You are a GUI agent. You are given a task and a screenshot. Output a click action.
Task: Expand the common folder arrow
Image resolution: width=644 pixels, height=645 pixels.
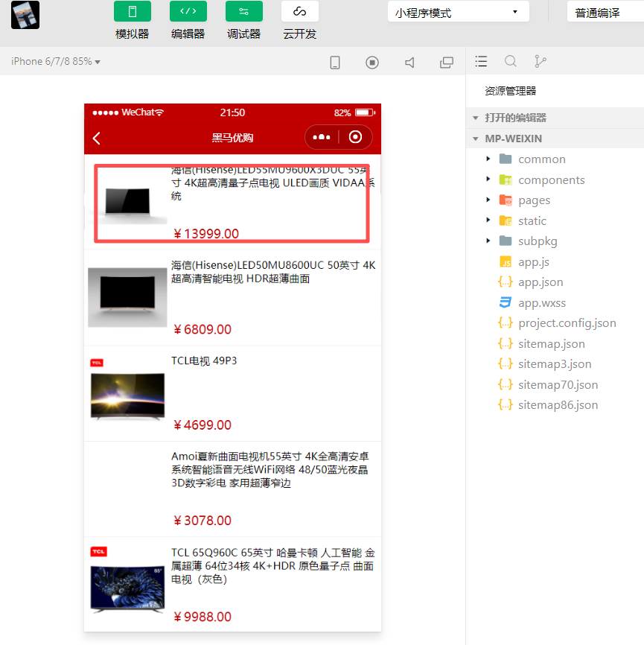pos(488,159)
